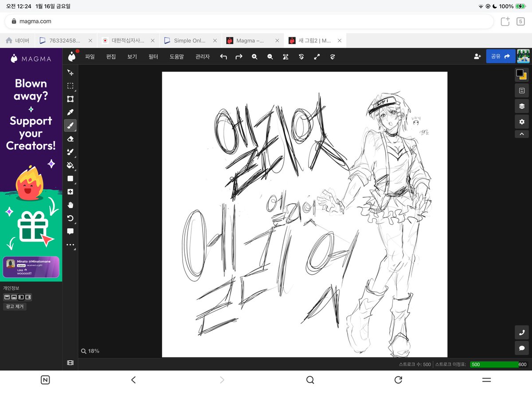Switch to the 네이버 browser tab
This screenshot has width=532, height=399.
(17, 40)
